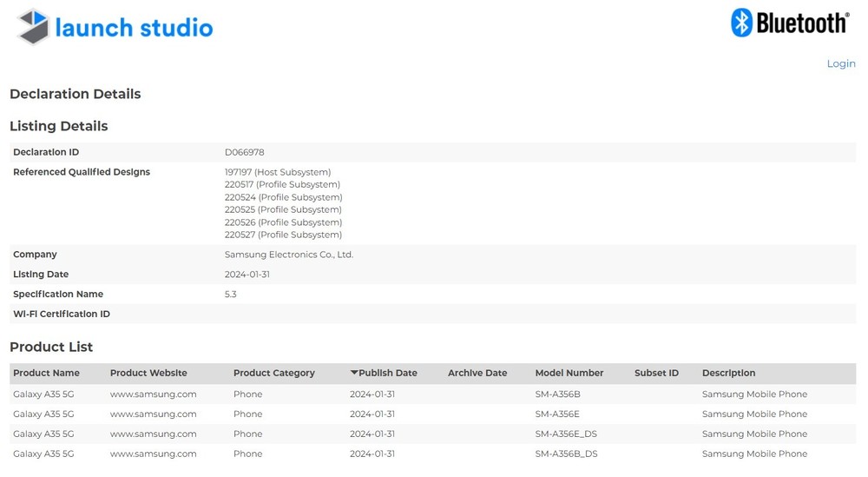The width and height of the screenshot is (868, 477).
Task: Sort table by Product Name column
Action: click(46, 373)
